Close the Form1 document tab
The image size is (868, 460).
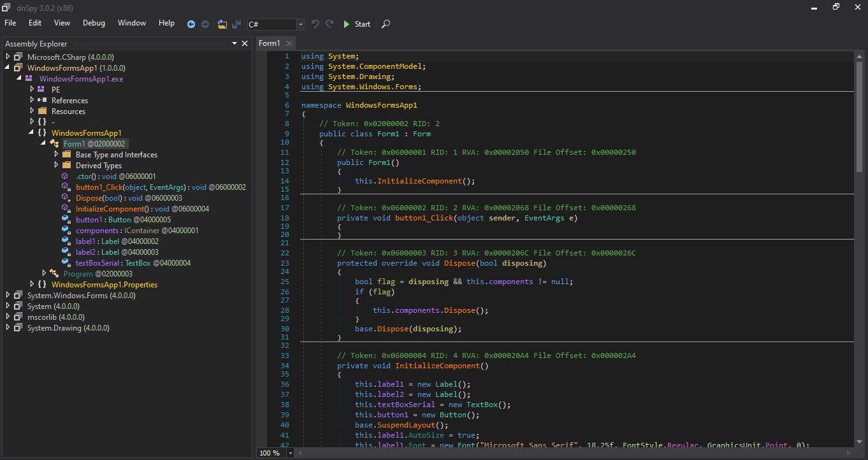pos(289,43)
